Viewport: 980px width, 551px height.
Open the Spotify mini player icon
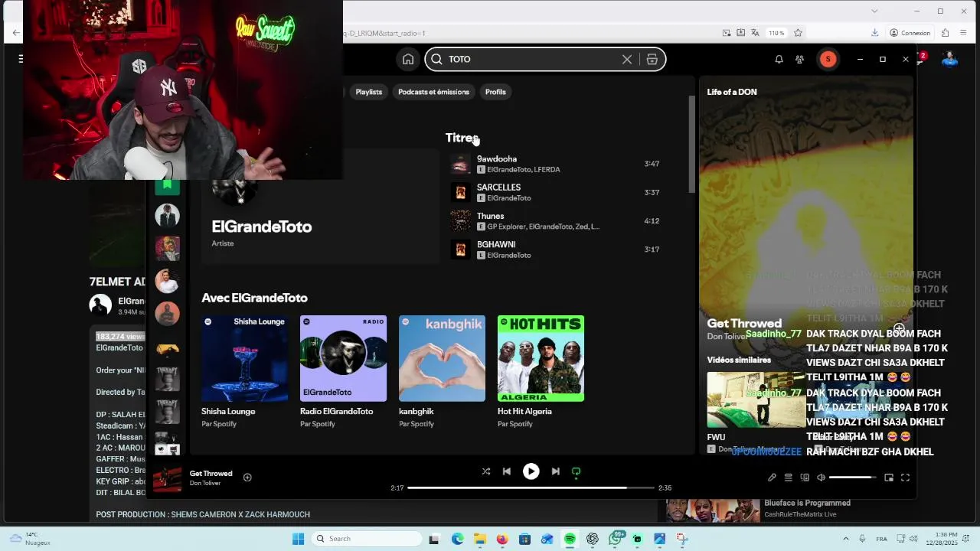coord(889,478)
